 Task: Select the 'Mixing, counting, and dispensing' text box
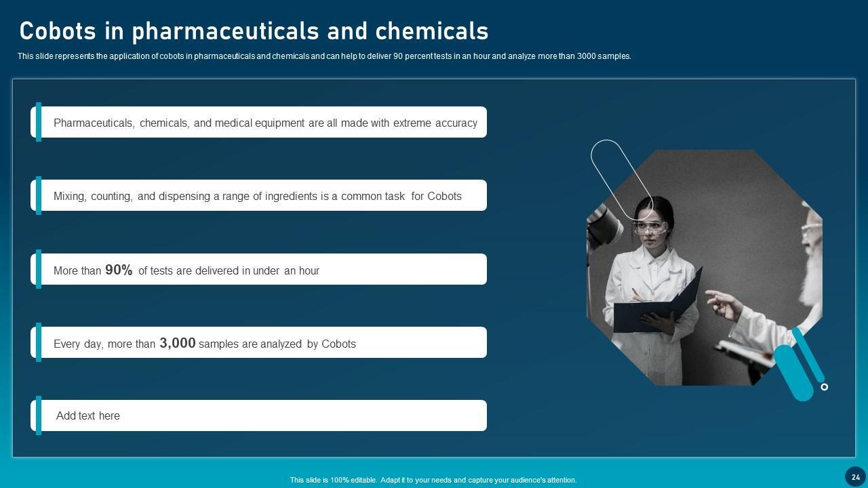[x=258, y=195]
